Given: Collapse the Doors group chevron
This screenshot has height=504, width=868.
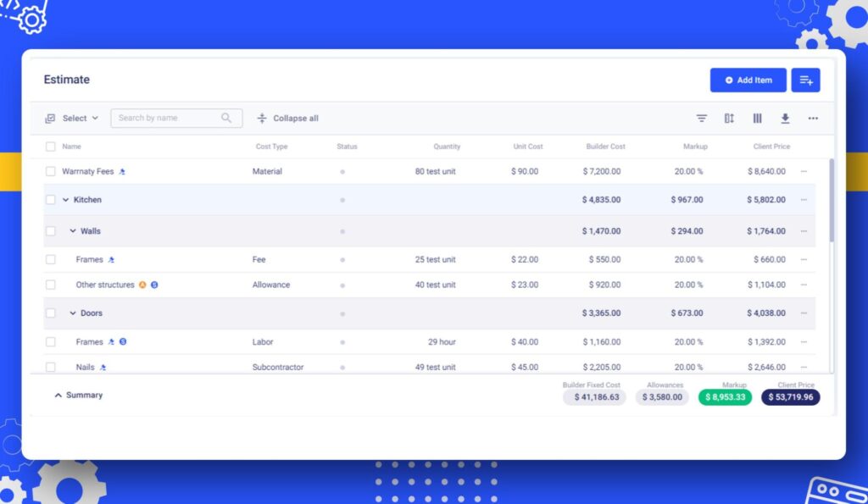Looking at the screenshot, I should click(x=73, y=313).
